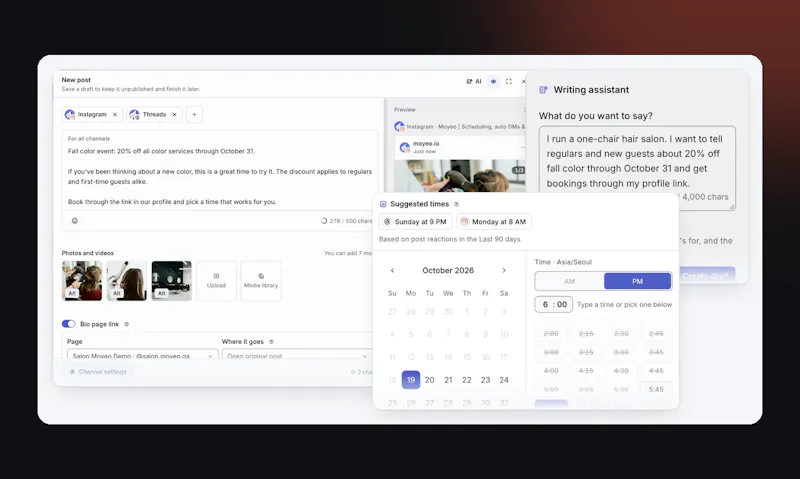Select October 22 in the calendar
Screen dimensions: 800x479
(x=467, y=380)
